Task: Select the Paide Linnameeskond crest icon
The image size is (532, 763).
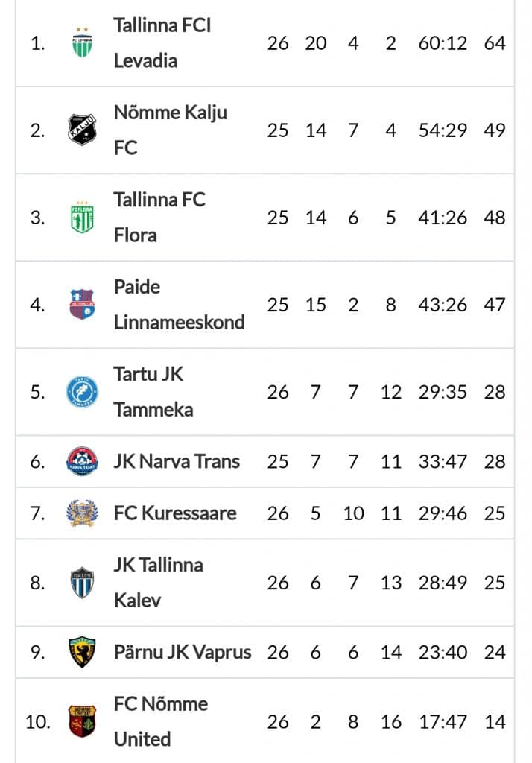Action: coord(82,304)
